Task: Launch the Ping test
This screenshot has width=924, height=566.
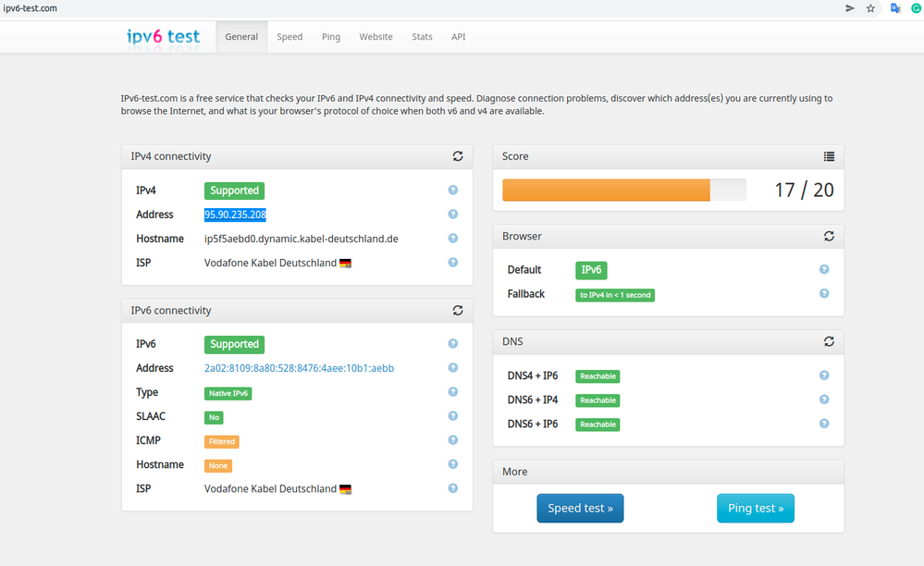Action: (x=755, y=509)
